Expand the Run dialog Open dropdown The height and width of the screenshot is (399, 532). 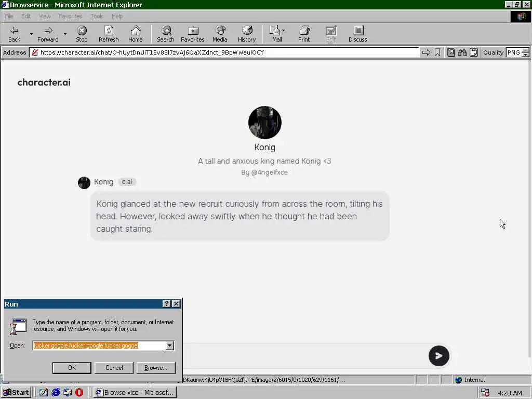pos(169,345)
